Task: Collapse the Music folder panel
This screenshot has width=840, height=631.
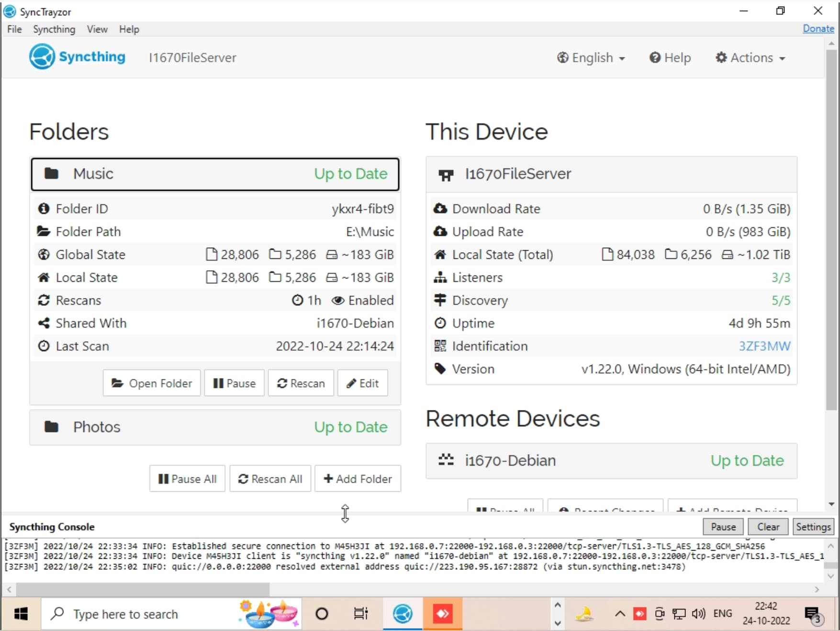Action: tap(215, 174)
